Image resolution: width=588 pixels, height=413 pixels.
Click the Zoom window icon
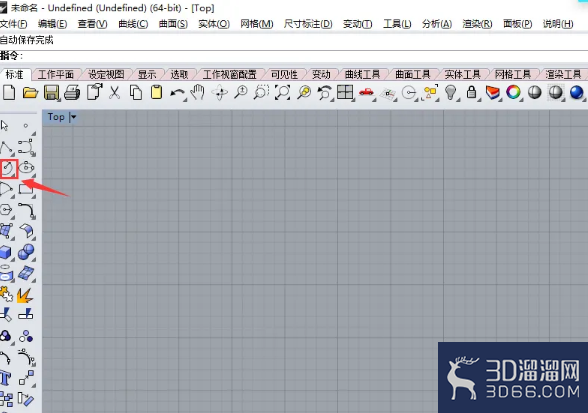click(261, 92)
